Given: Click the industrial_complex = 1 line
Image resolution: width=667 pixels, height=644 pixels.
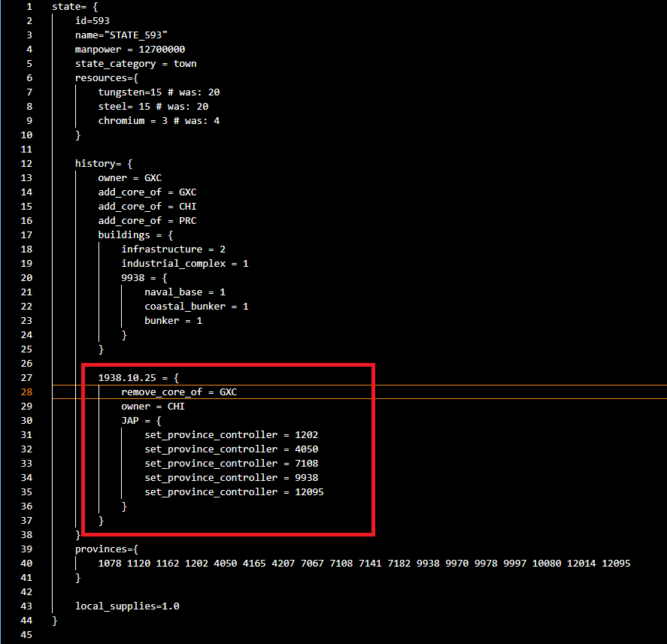Looking at the screenshot, I should (184, 263).
